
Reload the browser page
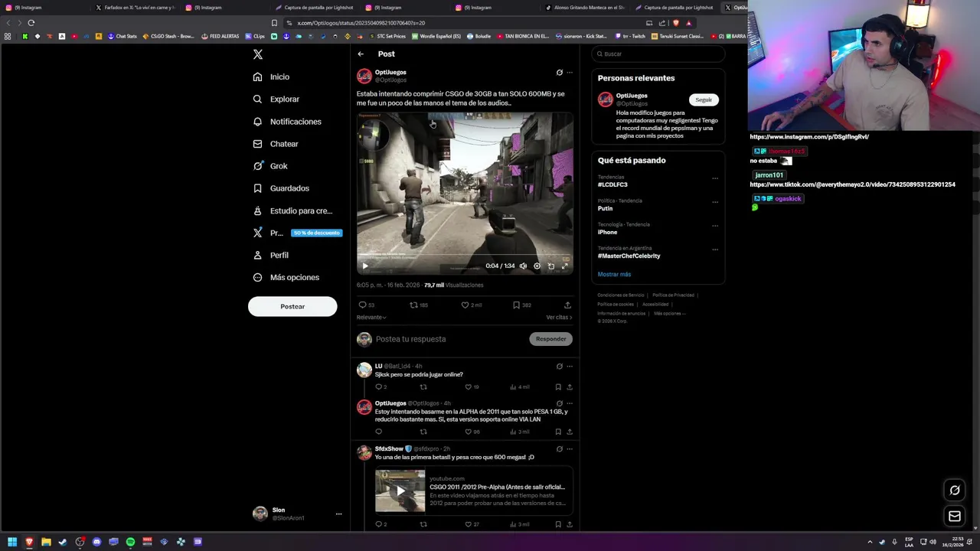click(x=31, y=23)
